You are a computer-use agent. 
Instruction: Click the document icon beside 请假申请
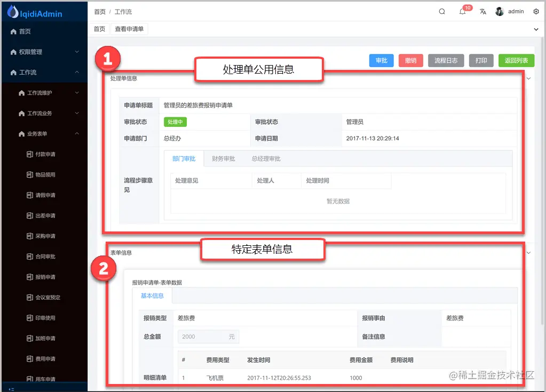pos(30,195)
